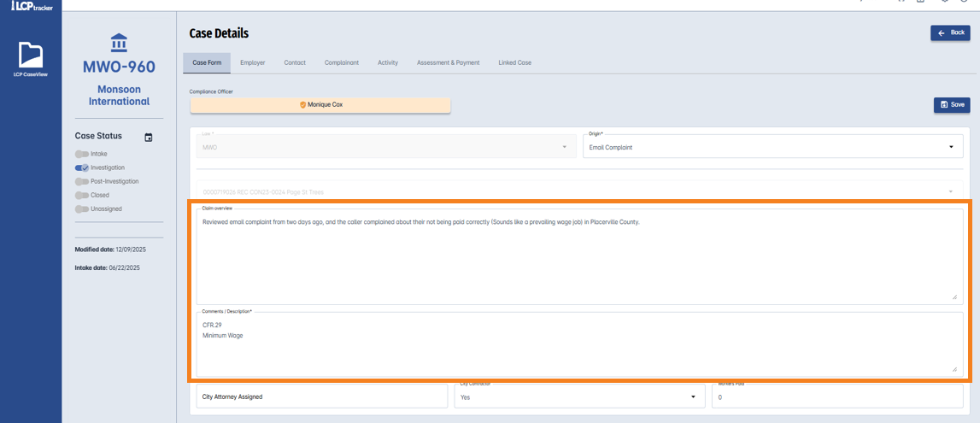
Task: Click the shield icon next to Monique Cox
Action: click(303, 105)
